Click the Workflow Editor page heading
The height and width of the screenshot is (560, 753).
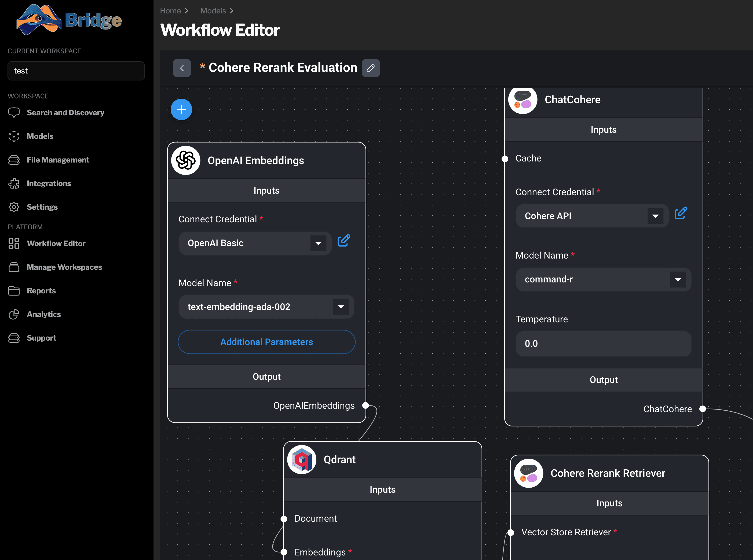[x=220, y=30]
